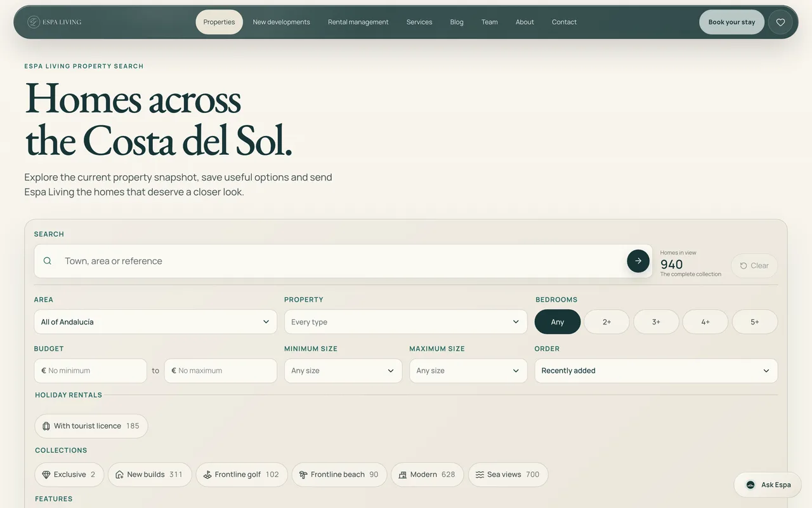Image resolution: width=812 pixels, height=508 pixels.
Task: Click the magnifier icon in search box
Action: 48,261
